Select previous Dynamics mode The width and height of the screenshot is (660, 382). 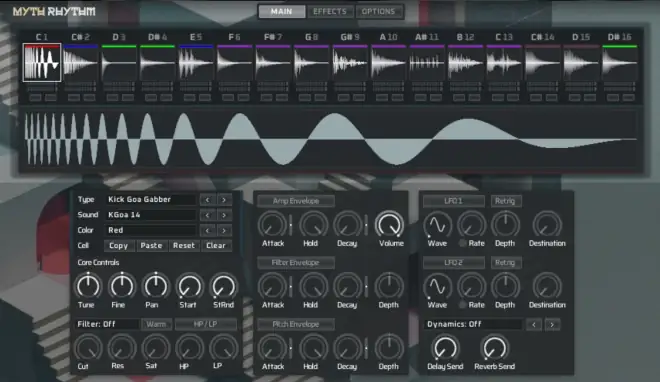[x=534, y=324]
